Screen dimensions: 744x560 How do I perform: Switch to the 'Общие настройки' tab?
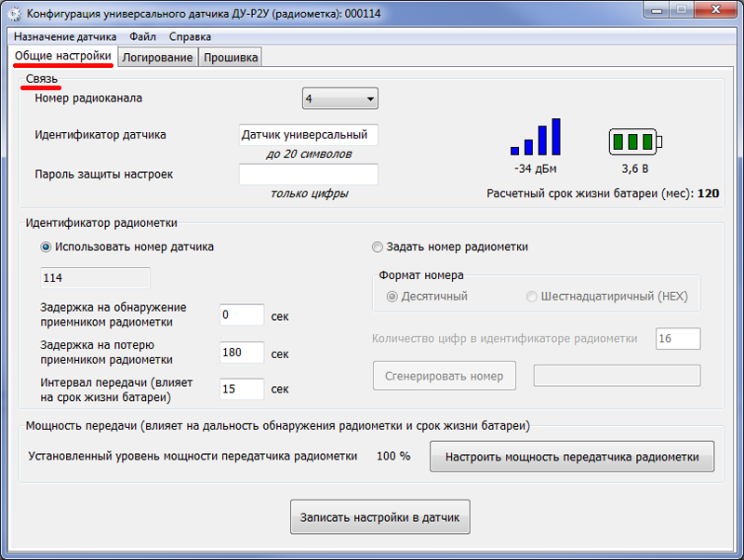(x=62, y=56)
